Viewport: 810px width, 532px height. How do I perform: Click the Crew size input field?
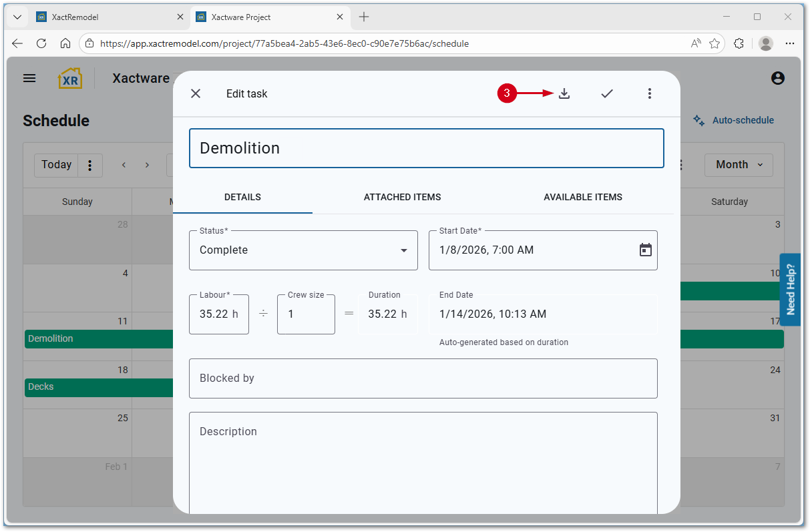pyautogui.click(x=306, y=314)
